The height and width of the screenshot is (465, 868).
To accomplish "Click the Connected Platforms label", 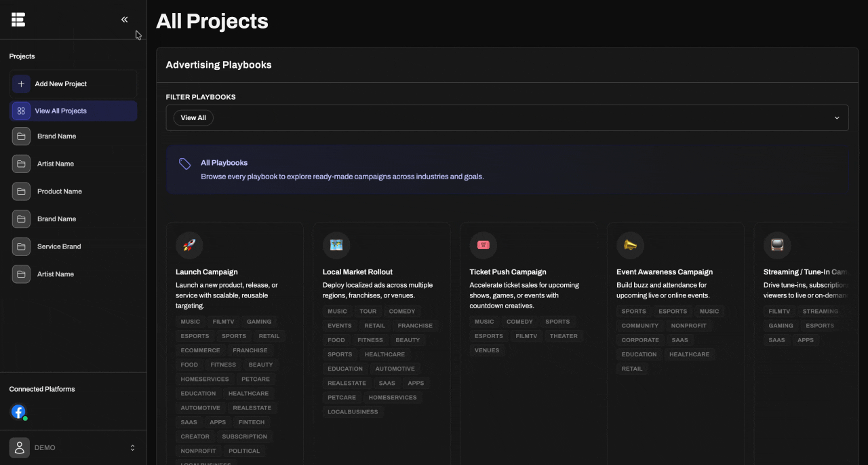I will coord(42,389).
